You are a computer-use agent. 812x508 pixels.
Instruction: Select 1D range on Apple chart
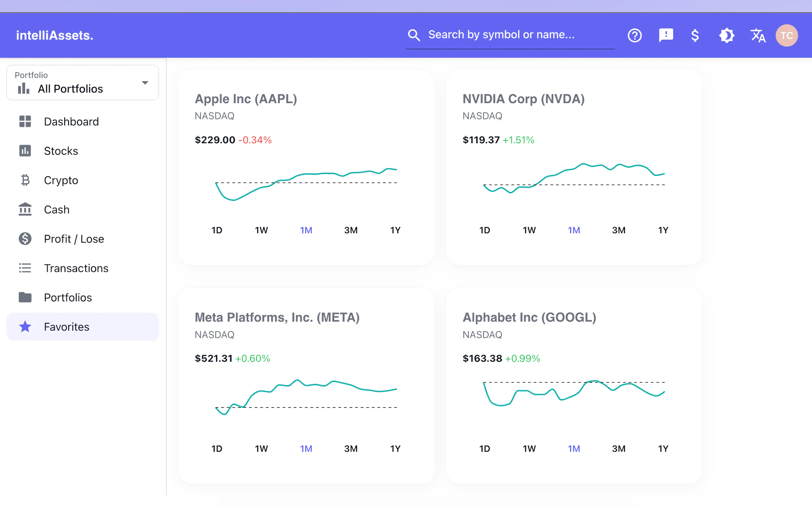(217, 230)
